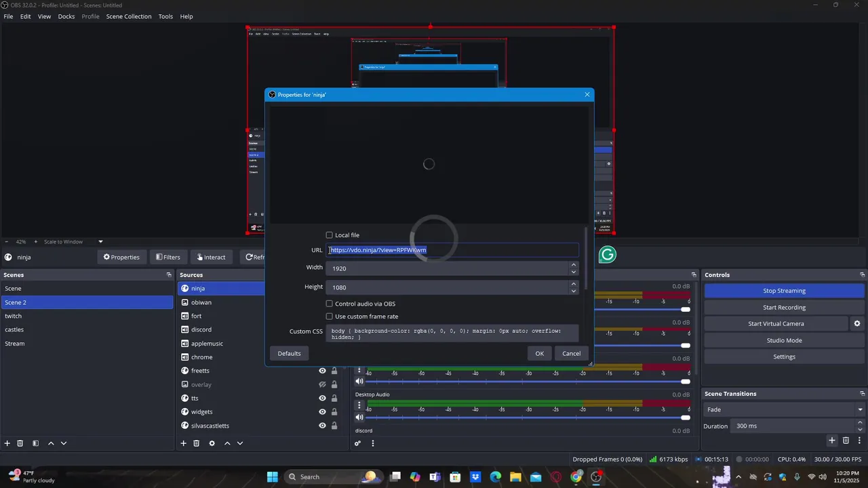Hide the freetts source

pyautogui.click(x=323, y=371)
